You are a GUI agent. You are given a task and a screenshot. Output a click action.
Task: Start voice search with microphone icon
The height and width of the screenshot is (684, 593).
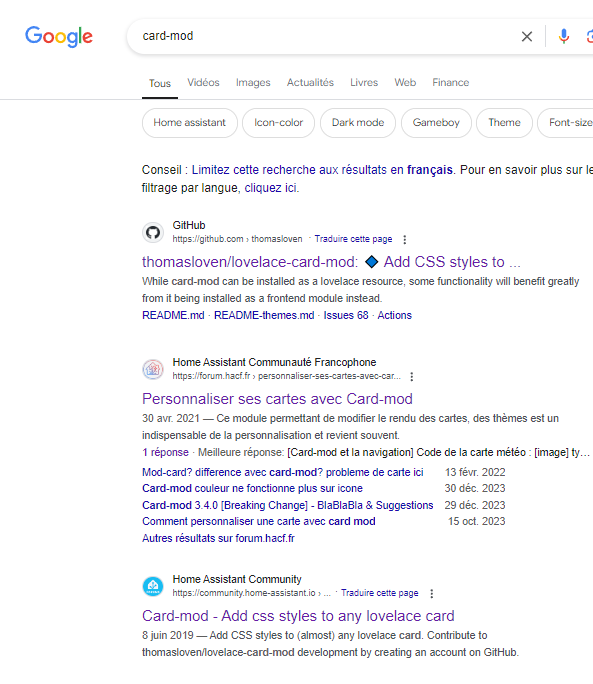564,36
